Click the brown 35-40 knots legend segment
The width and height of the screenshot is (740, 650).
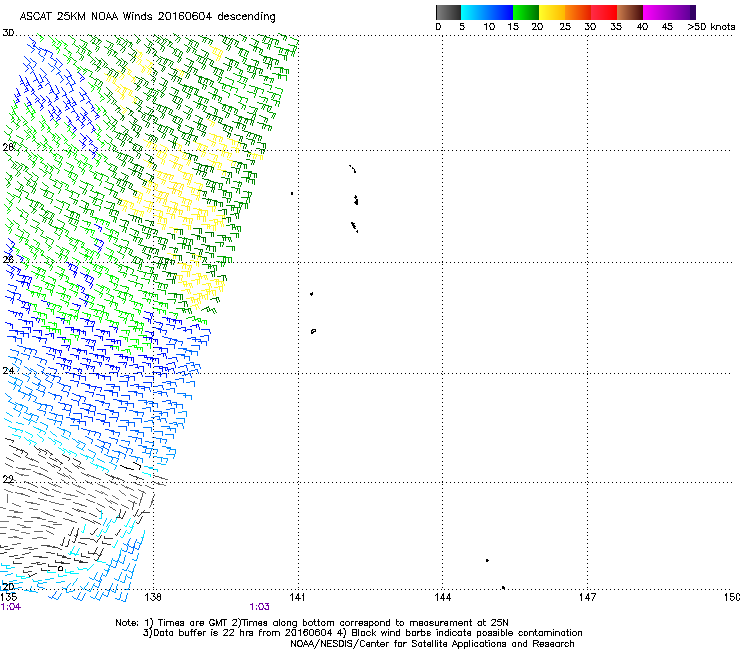click(x=630, y=12)
